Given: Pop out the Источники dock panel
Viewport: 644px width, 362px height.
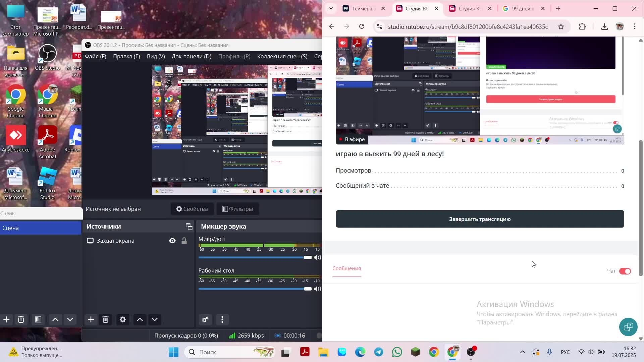Looking at the screenshot, I should (x=189, y=227).
